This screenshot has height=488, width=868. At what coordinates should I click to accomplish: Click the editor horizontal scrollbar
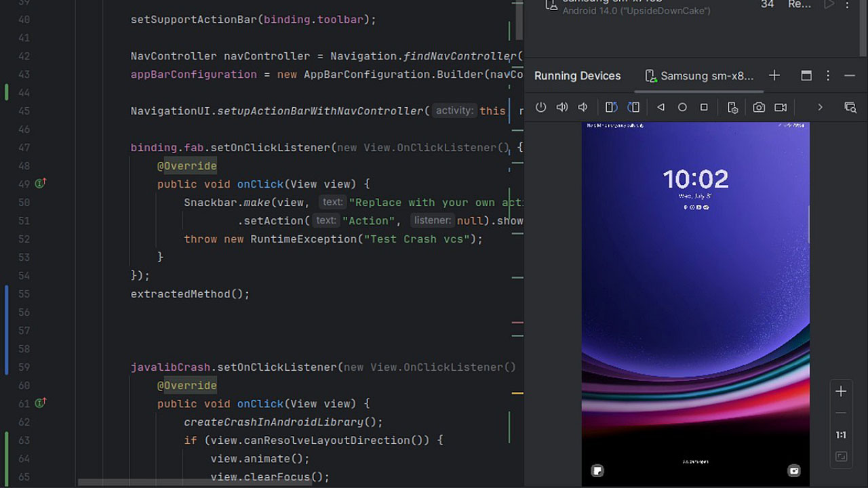195,483
